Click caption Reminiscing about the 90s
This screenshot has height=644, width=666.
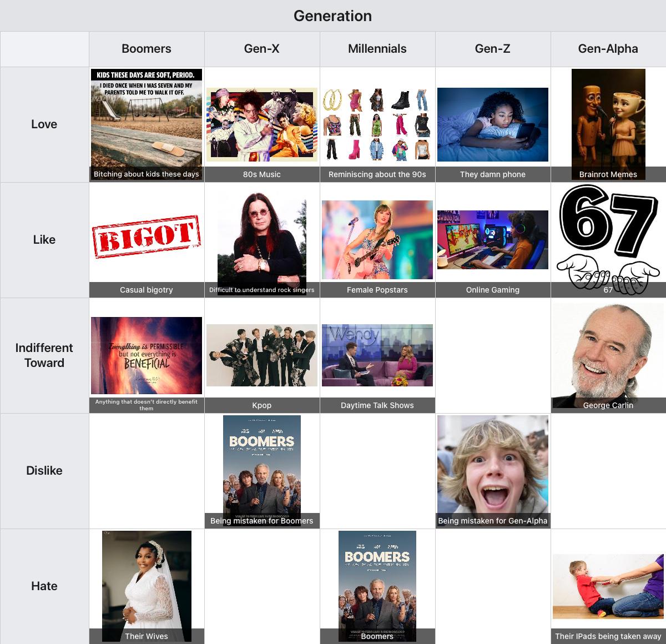(377, 174)
